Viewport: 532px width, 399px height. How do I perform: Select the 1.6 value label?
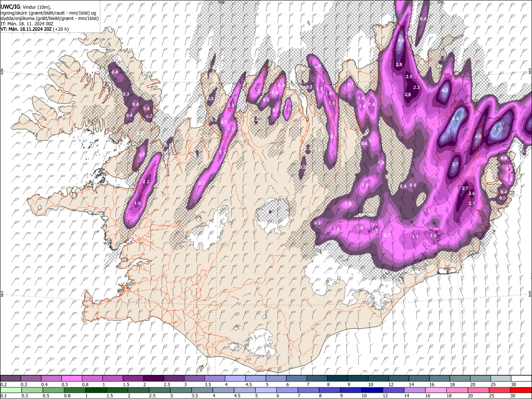click(x=332, y=103)
